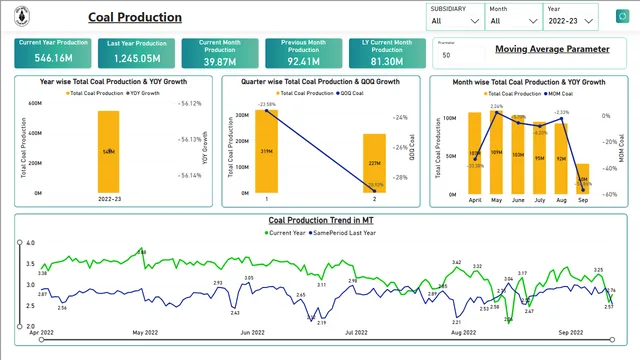
Task: Click QOQ Coal legend item in quarterly chart
Action: pyautogui.click(x=350, y=93)
